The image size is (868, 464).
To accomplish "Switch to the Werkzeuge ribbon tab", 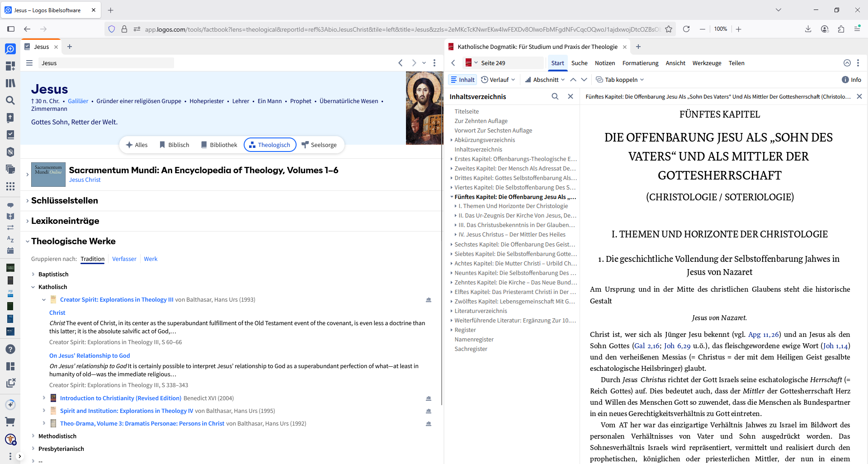I will 707,63.
